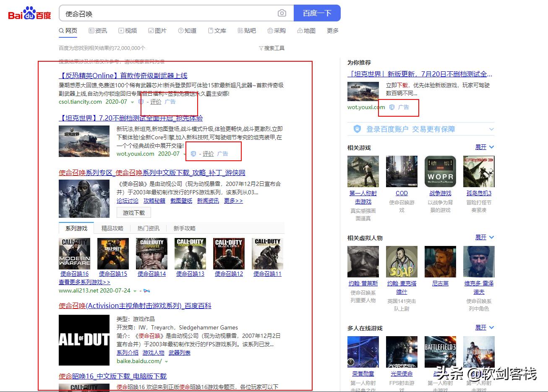Open dropdown arrow next to baike.baidu.com
Screen dimensions: 548x392
click(x=167, y=361)
